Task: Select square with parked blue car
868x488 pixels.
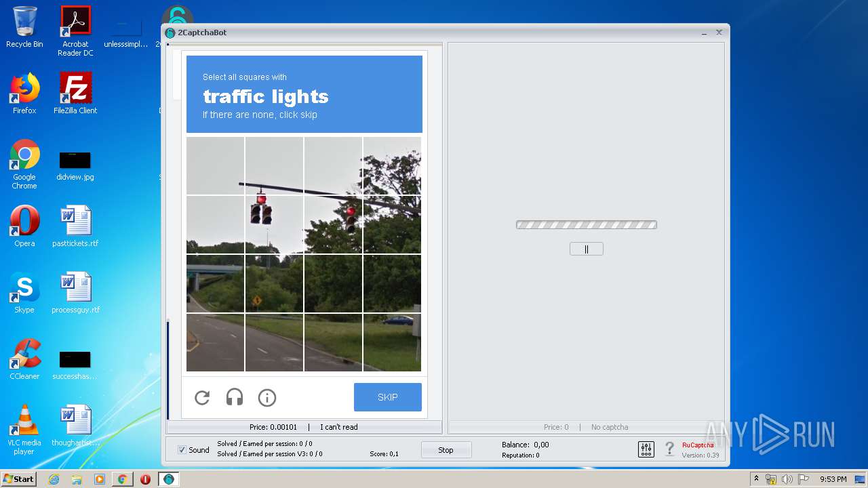Action: pos(392,342)
